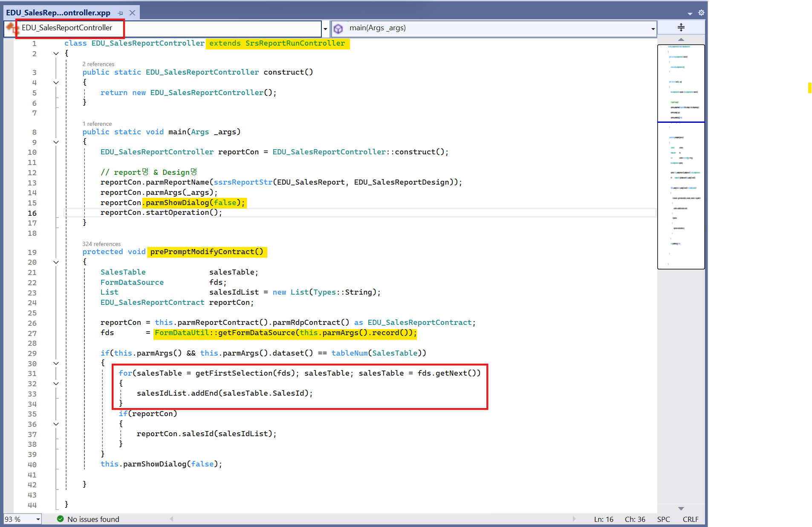This screenshot has height=527, width=812.
Task: Select the EDU_SalesRep...ontroller.xpp tab
Action: pyautogui.click(x=58, y=13)
